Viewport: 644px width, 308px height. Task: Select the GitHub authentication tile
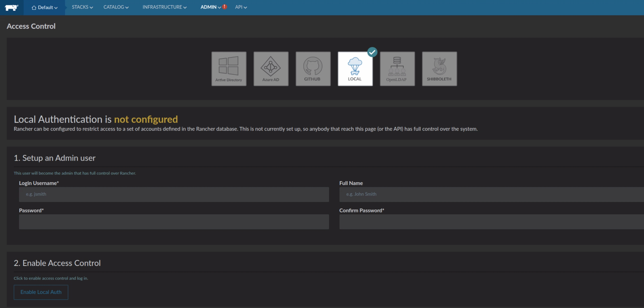click(313, 69)
